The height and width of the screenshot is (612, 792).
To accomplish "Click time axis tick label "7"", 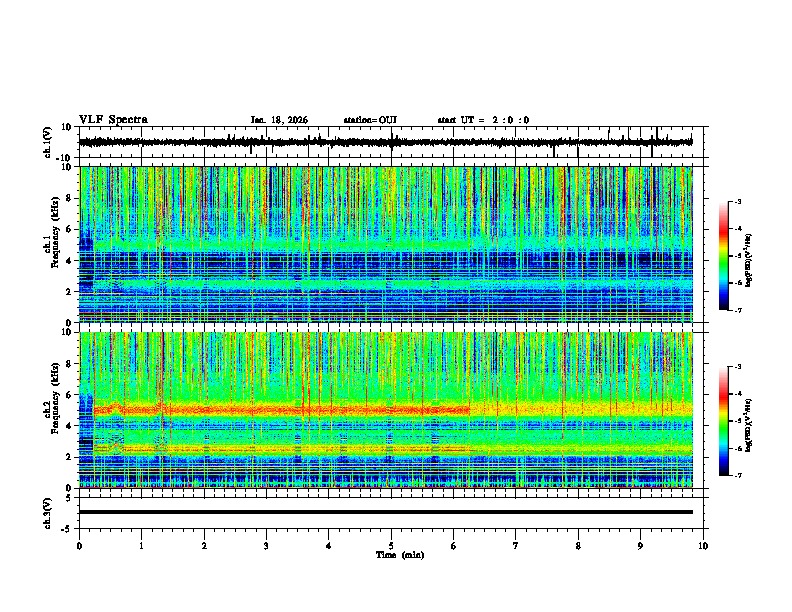I will (x=516, y=546).
